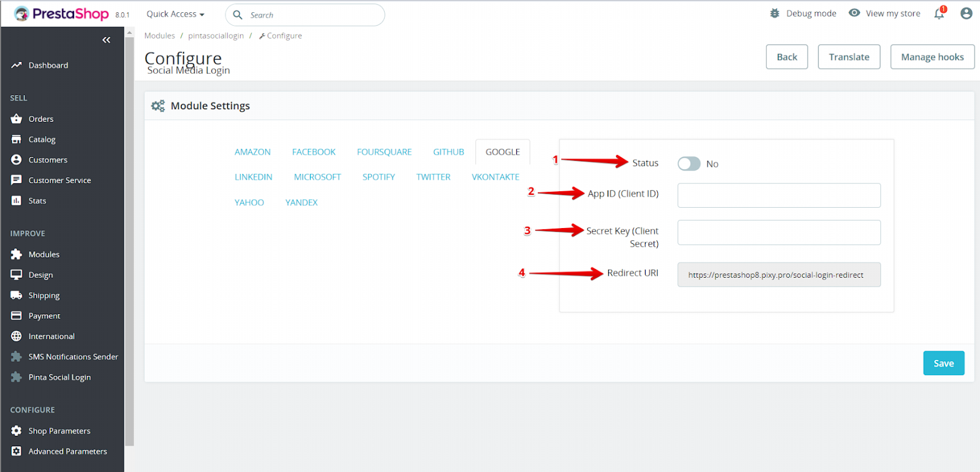
Task: Focus the App ID (Client ID) field
Action: (x=779, y=196)
